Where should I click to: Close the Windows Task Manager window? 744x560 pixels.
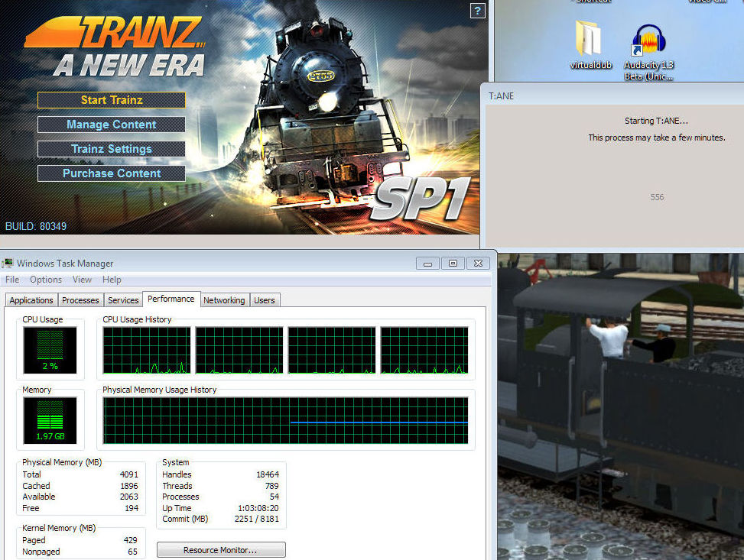pos(479,264)
